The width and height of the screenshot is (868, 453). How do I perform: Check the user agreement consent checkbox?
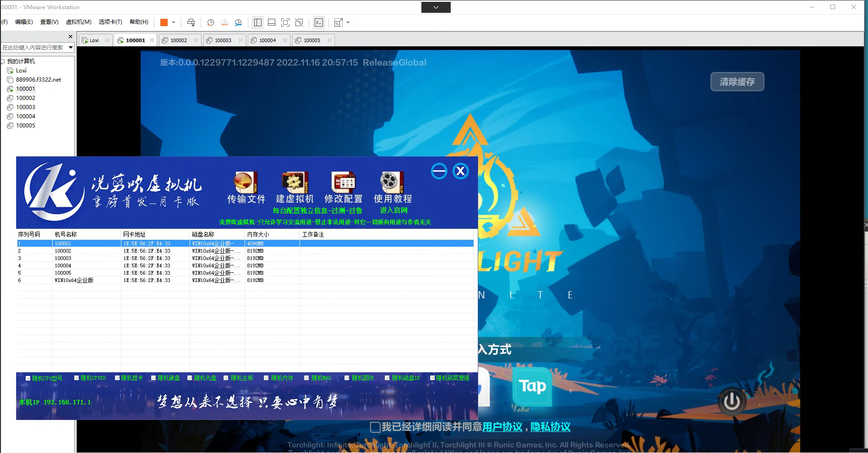tap(375, 427)
